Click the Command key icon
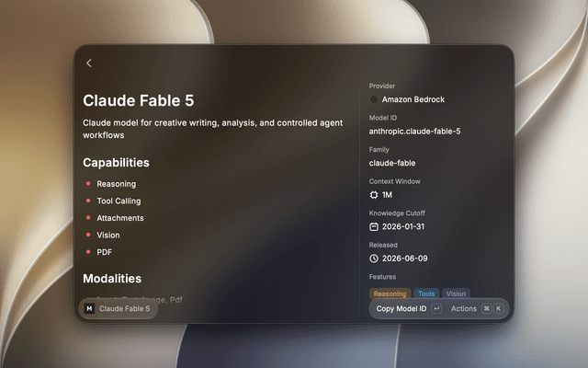The width and height of the screenshot is (588, 368). (486, 309)
